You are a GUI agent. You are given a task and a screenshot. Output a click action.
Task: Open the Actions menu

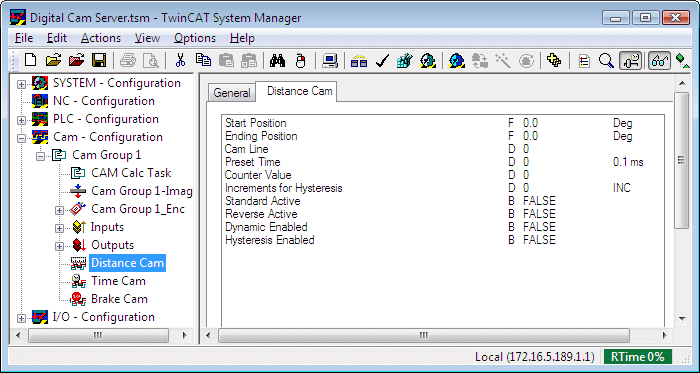[101, 38]
